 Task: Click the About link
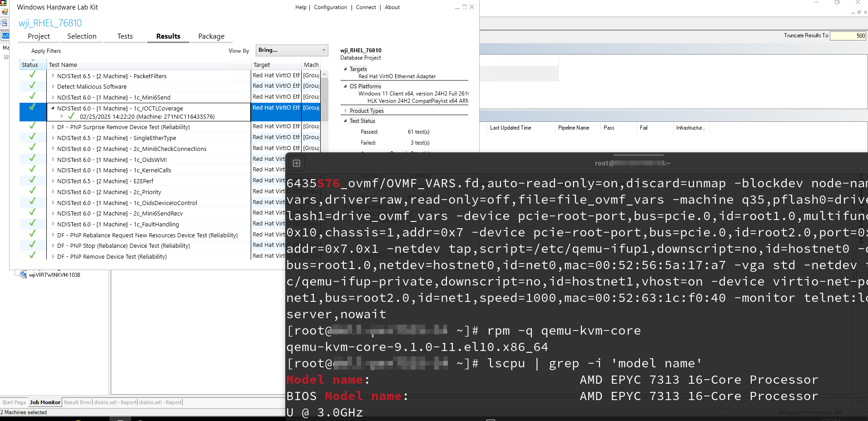tap(392, 7)
